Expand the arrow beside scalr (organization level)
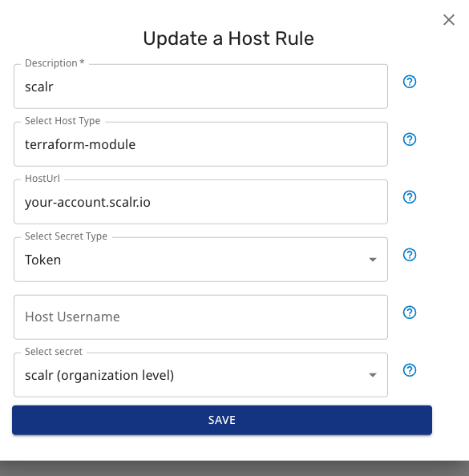Viewport: 469px width, 476px height. (x=373, y=375)
